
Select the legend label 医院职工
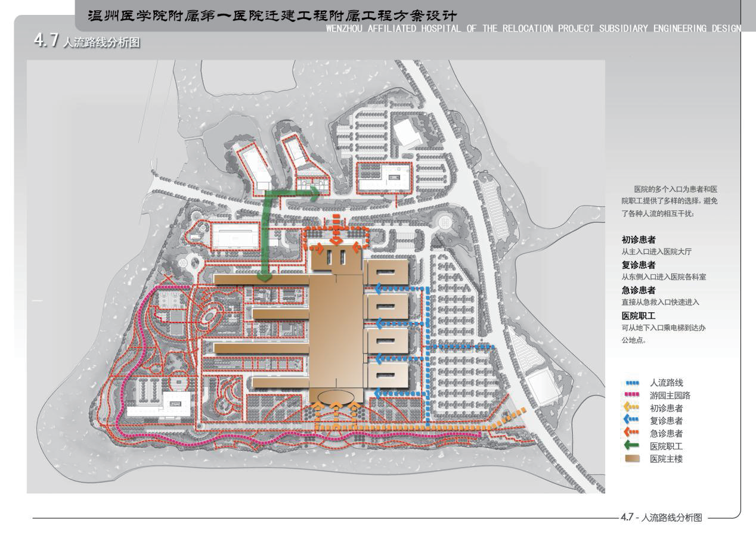coord(667,446)
